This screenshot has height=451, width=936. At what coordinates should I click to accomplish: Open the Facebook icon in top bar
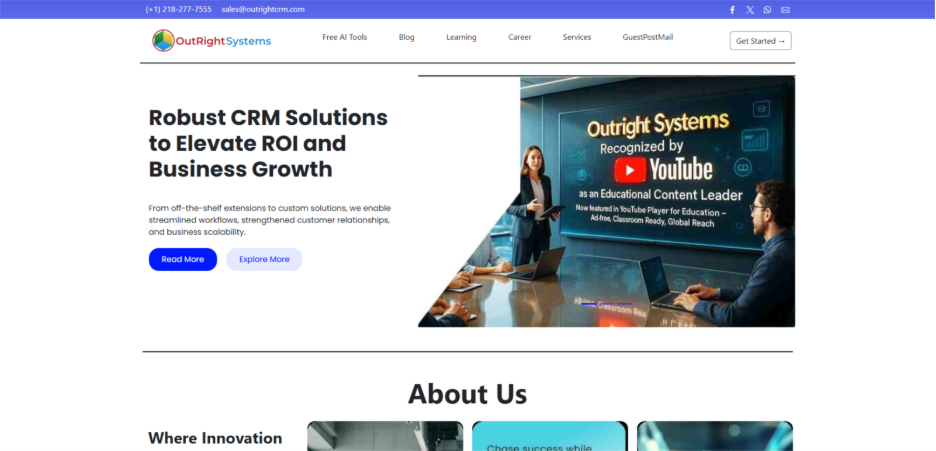point(732,10)
